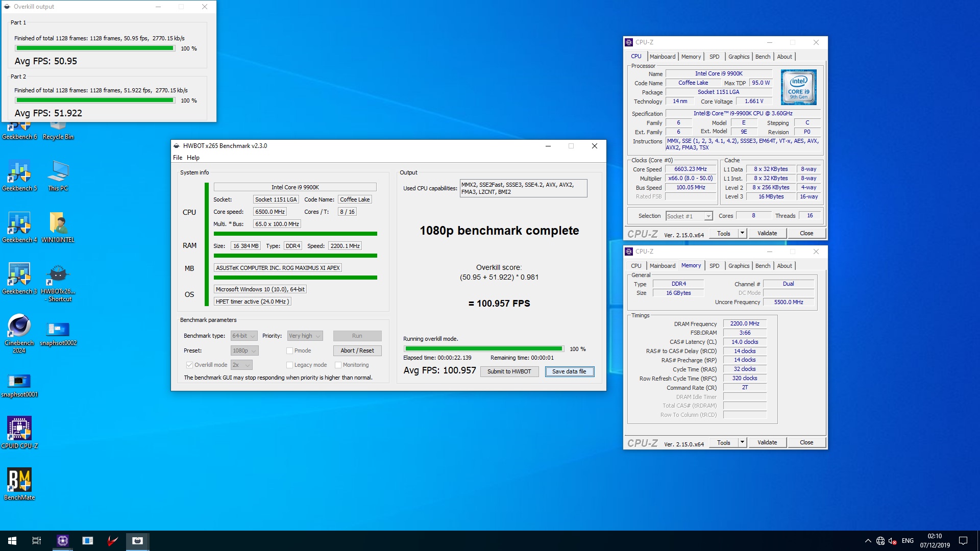Switch to CPU-Z taskbar icon

click(x=63, y=541)
